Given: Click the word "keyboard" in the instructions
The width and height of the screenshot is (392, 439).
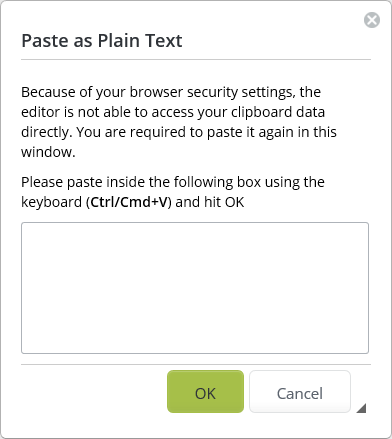Looking at the screenshot, I should tap(52, 202).
